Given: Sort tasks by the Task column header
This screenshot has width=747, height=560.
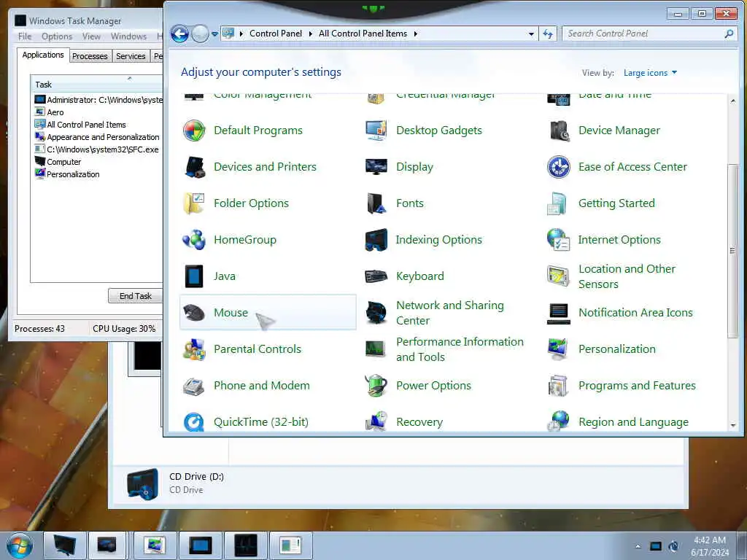Looking at the screenshot, I should coord(97,85).
